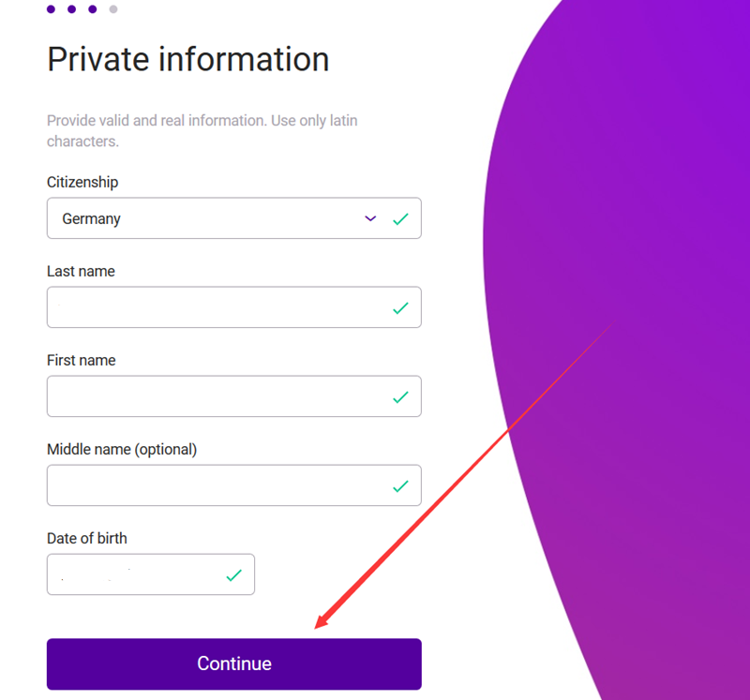Screen dimensions: 750x700
Task: Click the Middle name (optional) label
Action: [122, 450]
